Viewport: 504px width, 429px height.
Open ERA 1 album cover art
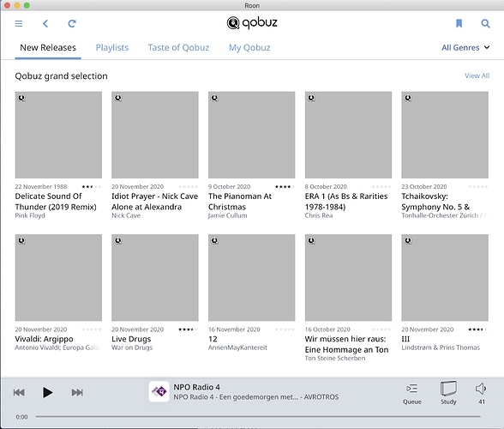point(348,135)
